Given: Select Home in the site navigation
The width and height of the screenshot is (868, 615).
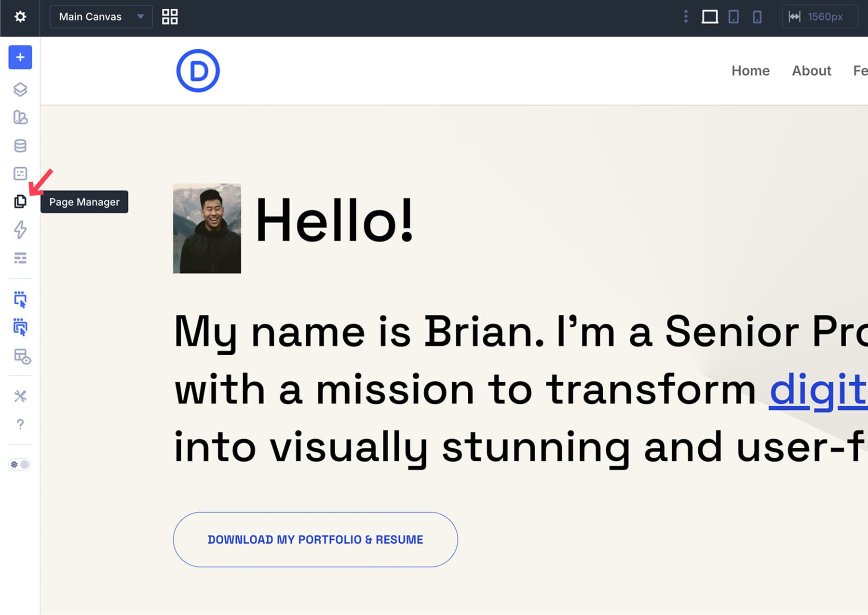Looking at the screenshot, I should tap(750, 70).
